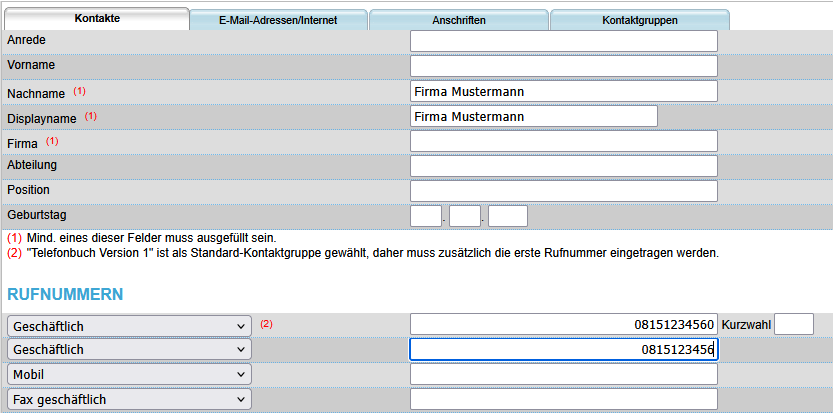Click into the empty Firma field
Image resolution: width=833 pixels, height=413 pixels.
[x=563, y=141]
